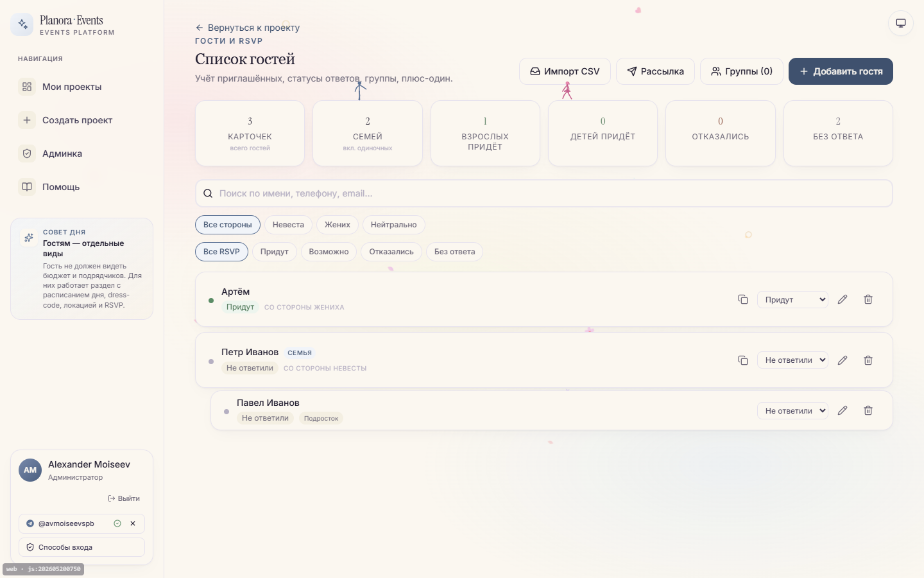Click the Семья tag on Петр Иванов
The image size is (924, 578).
(x=300, y=353)
